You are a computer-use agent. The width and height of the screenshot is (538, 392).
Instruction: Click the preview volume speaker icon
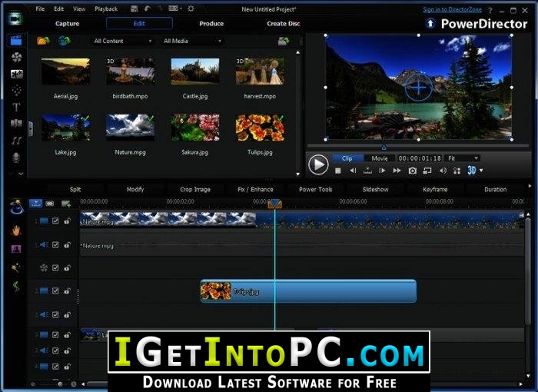(x=443, y=171)
